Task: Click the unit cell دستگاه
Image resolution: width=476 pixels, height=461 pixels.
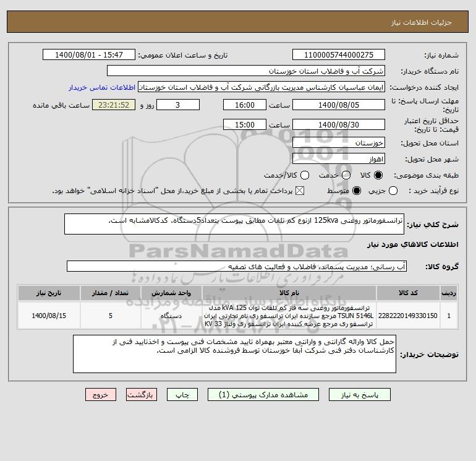Action: [x=171, y=316]
